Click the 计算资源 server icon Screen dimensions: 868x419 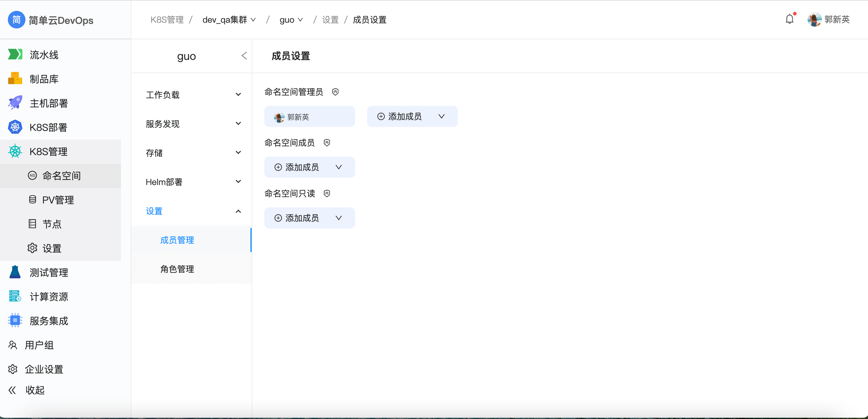15,296
